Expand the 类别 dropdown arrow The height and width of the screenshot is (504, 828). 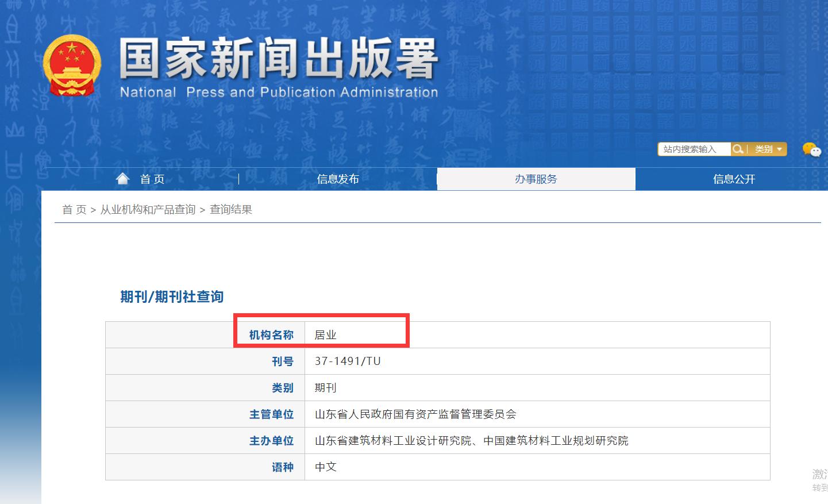(780, 149)
